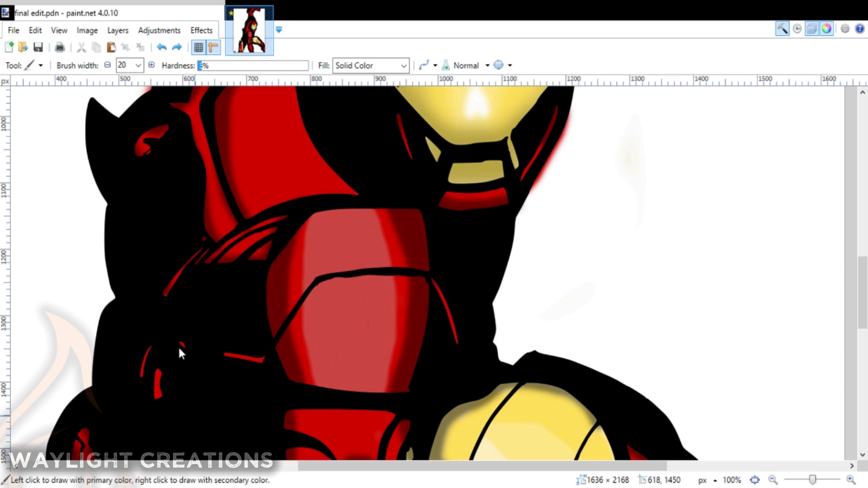This screenshot has height=488, width=868.
Task: Open the Adjustments menu
Action: 159,30
